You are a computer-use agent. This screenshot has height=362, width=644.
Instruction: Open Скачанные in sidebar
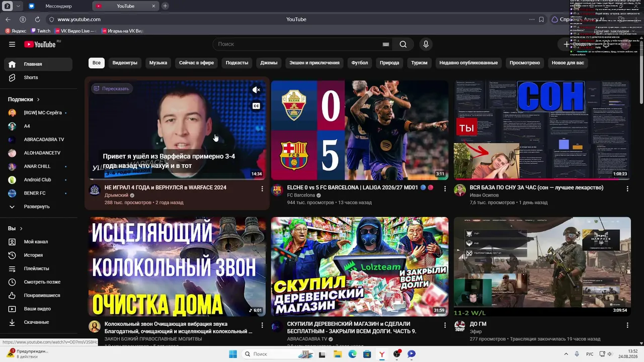(38, 322)
